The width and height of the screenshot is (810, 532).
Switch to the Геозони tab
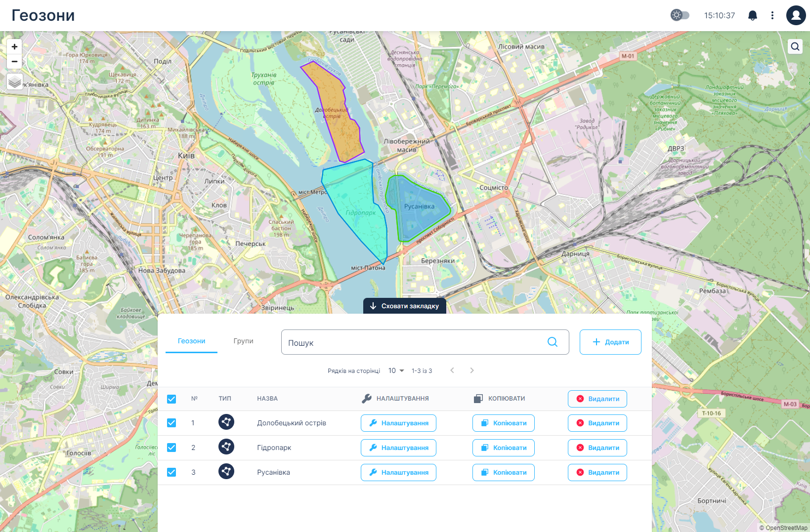pyautogui.click(x=191, y=341)
